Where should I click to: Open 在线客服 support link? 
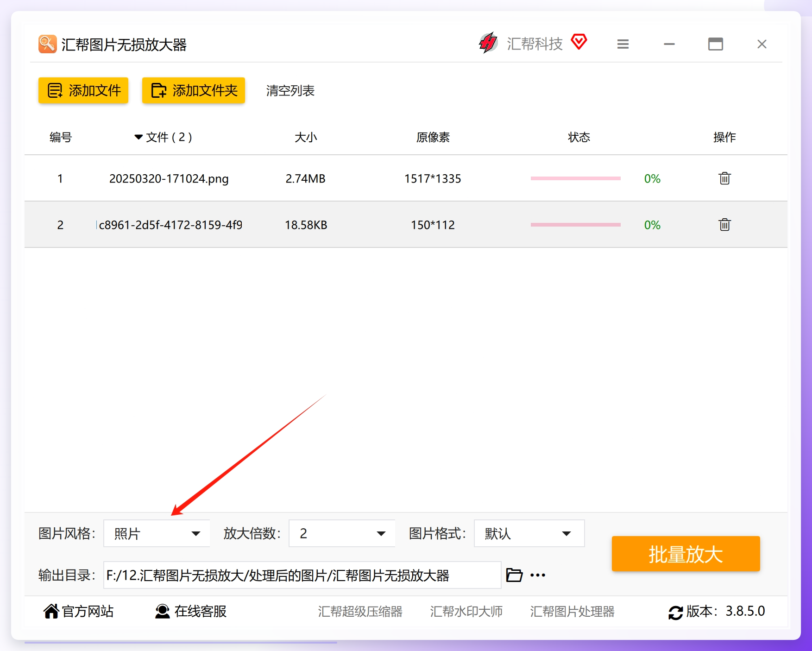click(x=191, y=612)
